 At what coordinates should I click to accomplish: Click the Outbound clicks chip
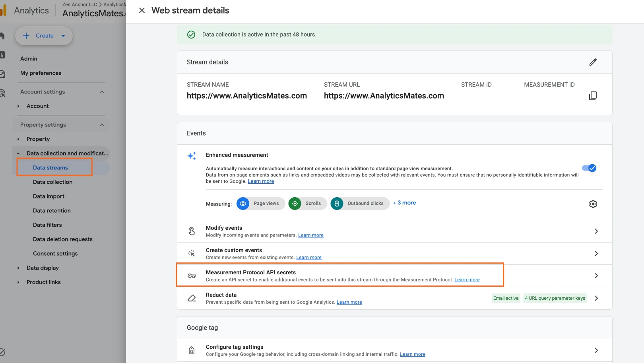pyautogui.click(x=360, y=204)
